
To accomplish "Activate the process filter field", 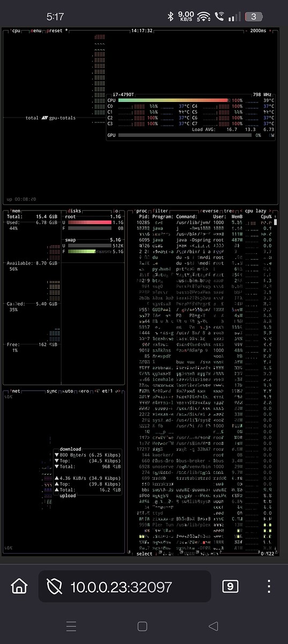I will coord(160,211).
